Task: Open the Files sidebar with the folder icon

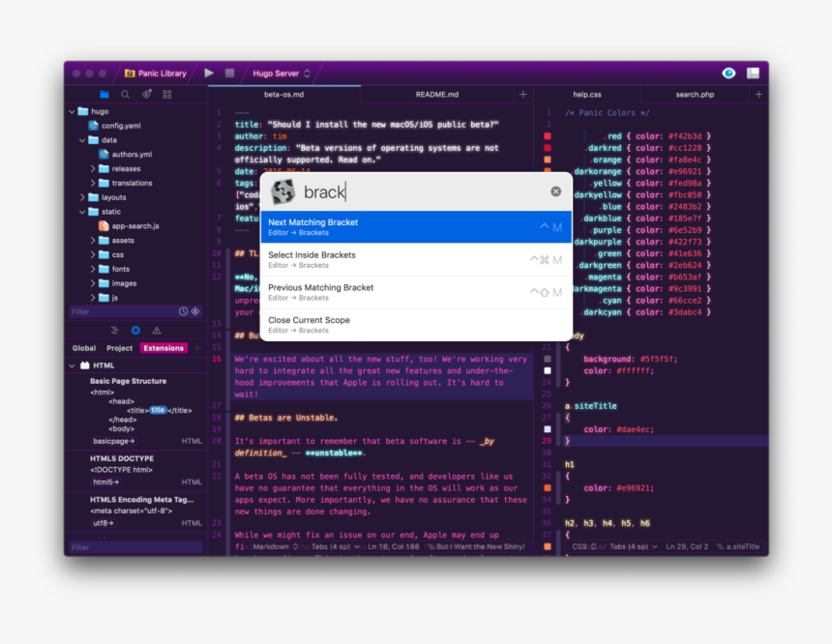Action: click(x=104, y=94)
